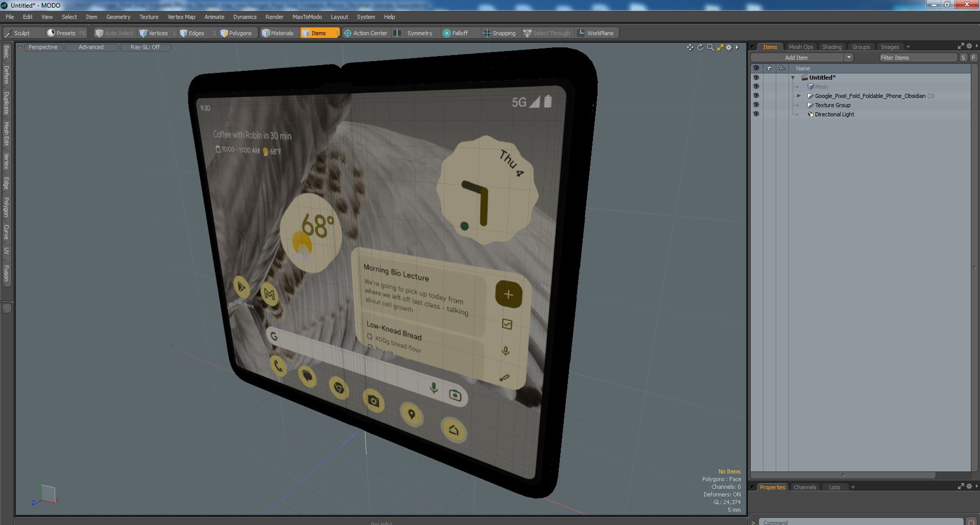980x525 pixels.
Task: Open the Geometry menu
Action: pyautogui.click(x=118, y=17)
